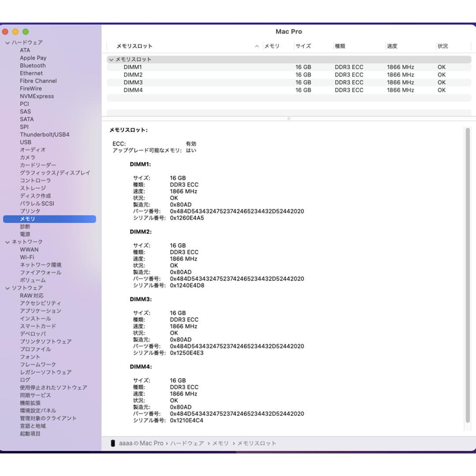The height and width of the screenshot is (476, 476).
Task: Open インストール section
Action: pyautogui.click(x=35, y=319)
